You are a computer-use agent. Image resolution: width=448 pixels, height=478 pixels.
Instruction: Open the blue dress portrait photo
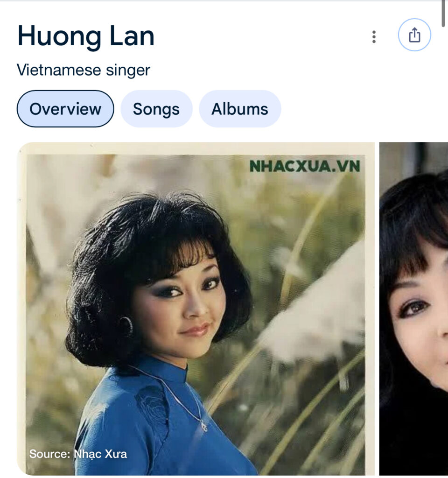[x=196, y=309]
